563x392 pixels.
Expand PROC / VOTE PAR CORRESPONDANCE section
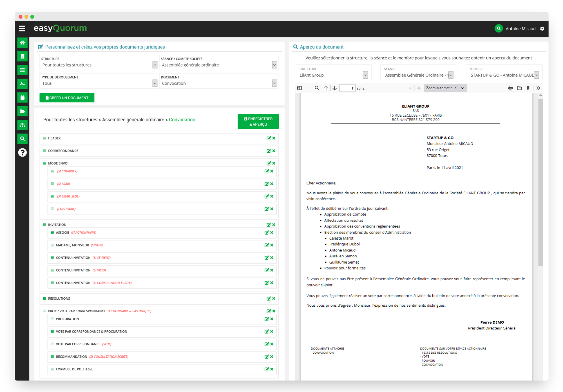[x=44, y=311]
